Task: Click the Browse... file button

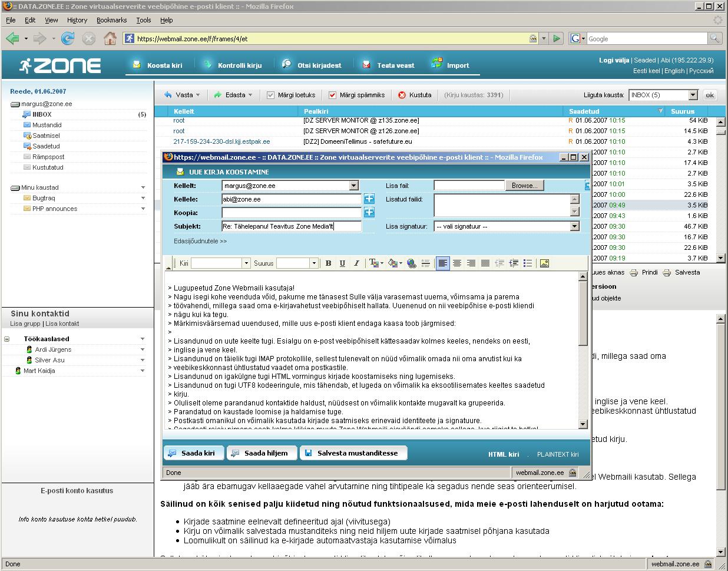Action: [524, 186]
